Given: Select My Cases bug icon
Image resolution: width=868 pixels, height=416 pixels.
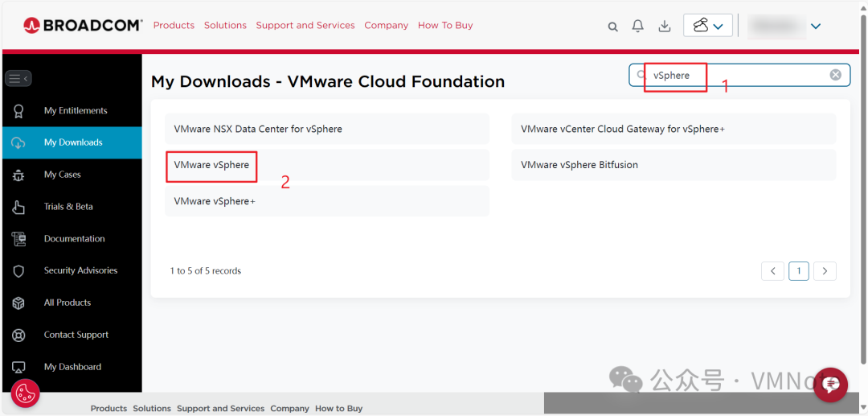Looking at the screenshot, I should click(x=18, y=175).
